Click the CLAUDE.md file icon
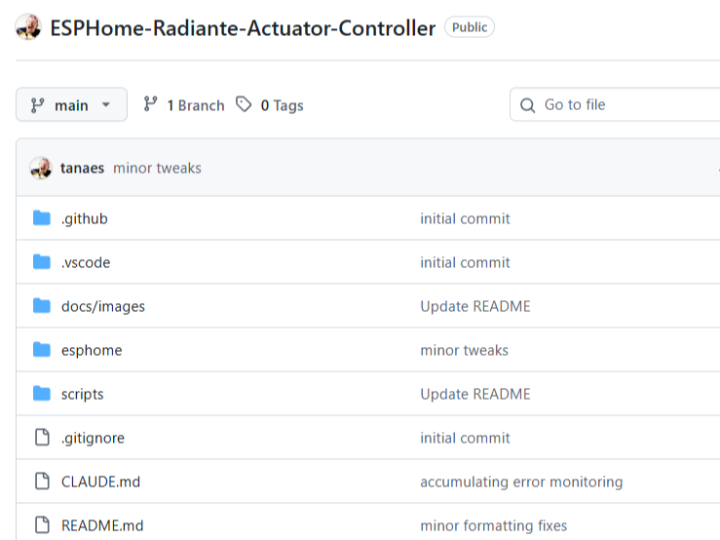 (42, 482)
